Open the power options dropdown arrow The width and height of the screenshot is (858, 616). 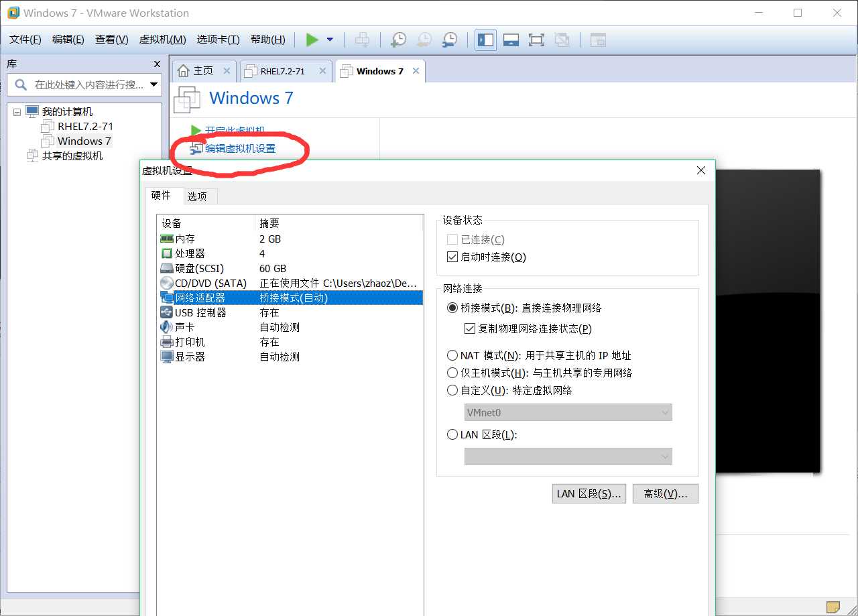click(330, 40)
